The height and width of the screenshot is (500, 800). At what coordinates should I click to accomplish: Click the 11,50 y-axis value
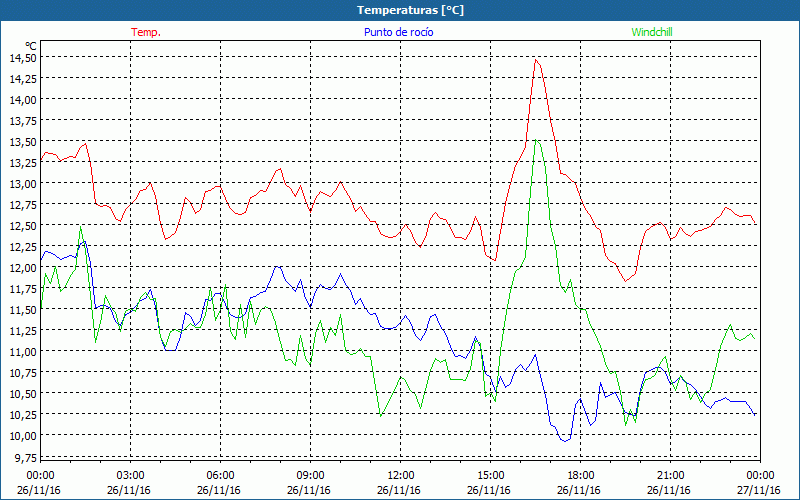23,310
